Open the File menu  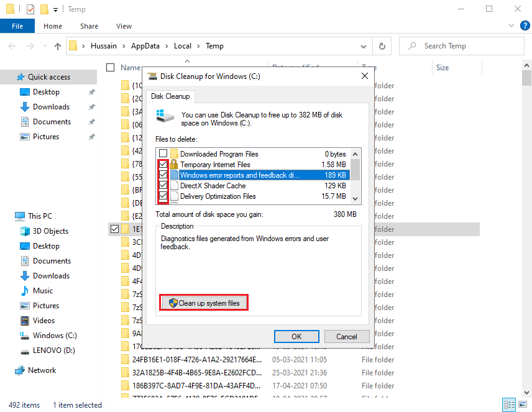(x=17, y=26)
